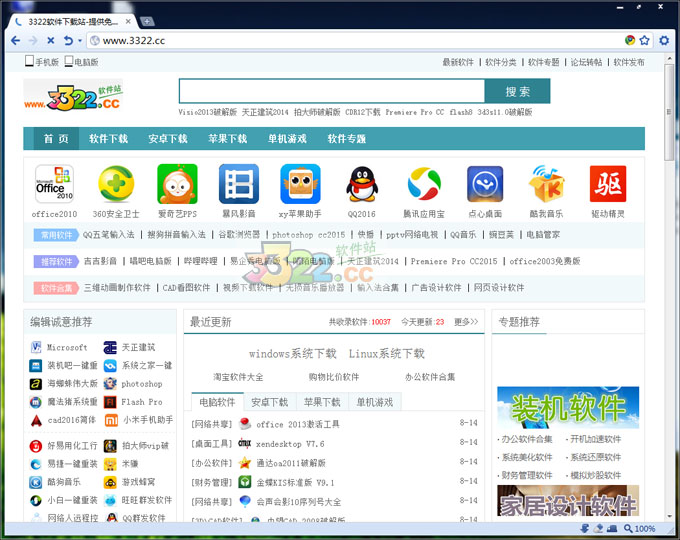Open 最新软件 top link
680x540 pixels.
point(458,62)
